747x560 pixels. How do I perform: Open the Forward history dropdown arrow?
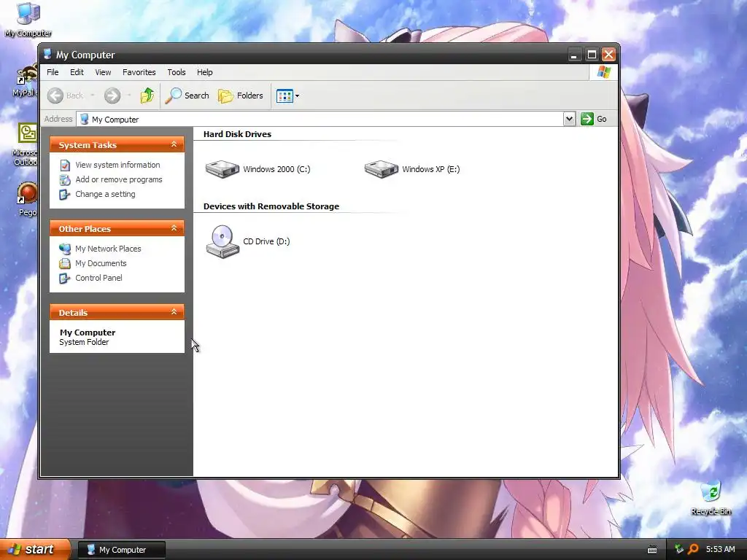129,96
